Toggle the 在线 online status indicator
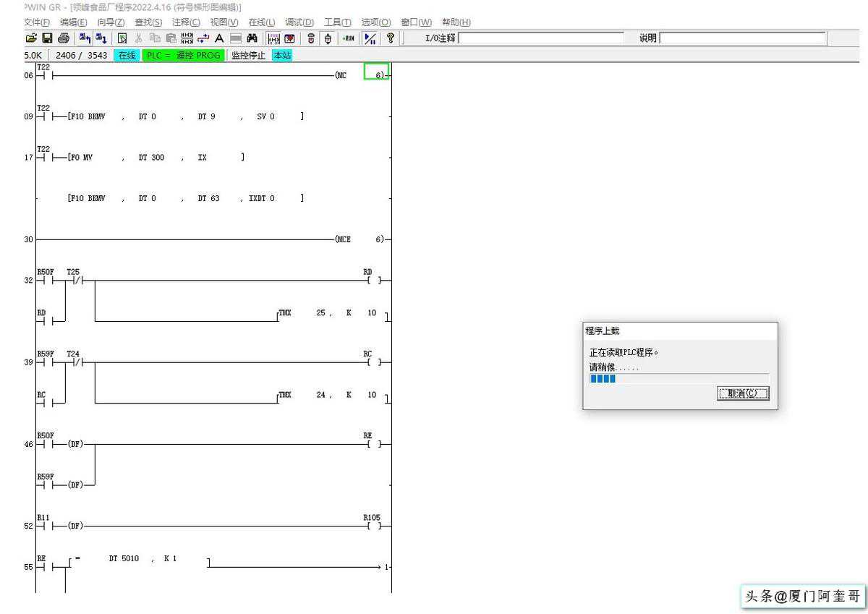Screen dimensions: 868x614 pos(127,56)
